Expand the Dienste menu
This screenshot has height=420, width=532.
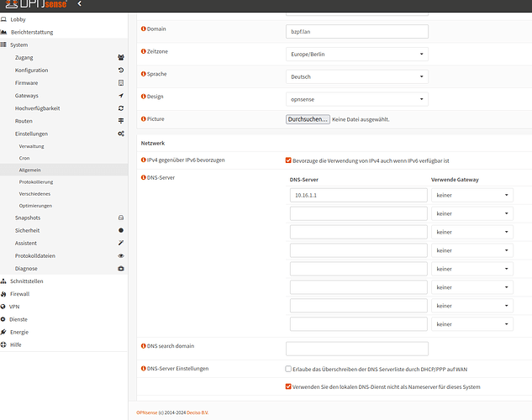(x=18, y=319)
